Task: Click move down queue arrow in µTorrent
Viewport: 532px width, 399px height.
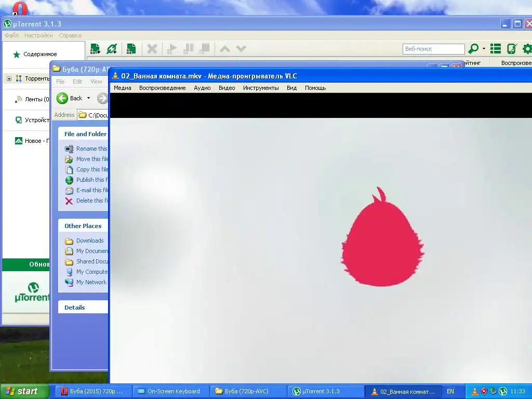Action: pos(241,49)
